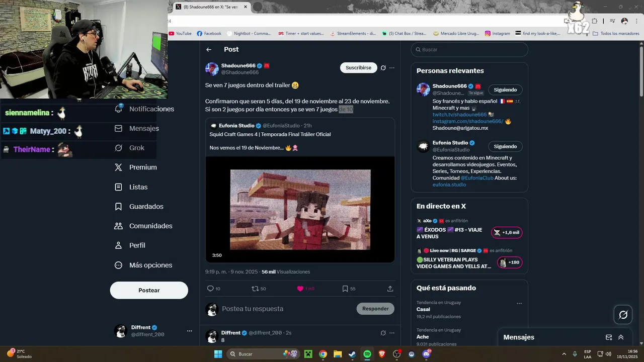Viewport: 644px width, 362px height.
Task: Click the new message compose icon
Action: tap(609, 337)
